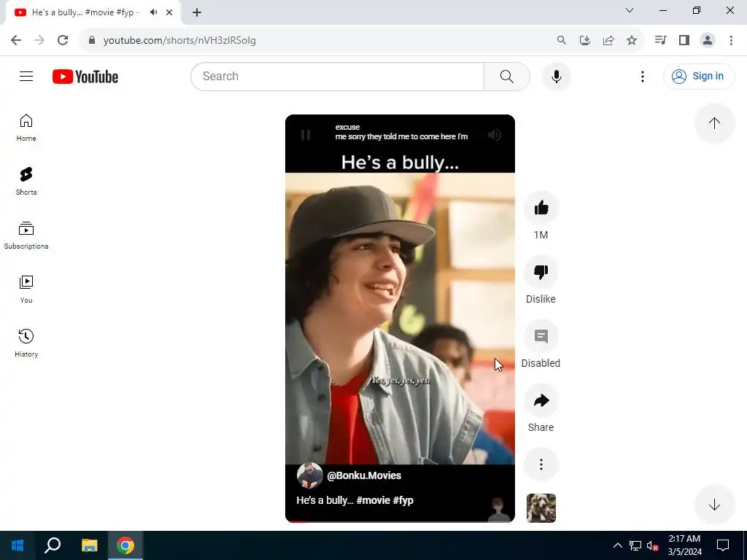This screenshot has width=747, height=560.
Task: Reload the YouTube page
Action: tap(63, 40)
